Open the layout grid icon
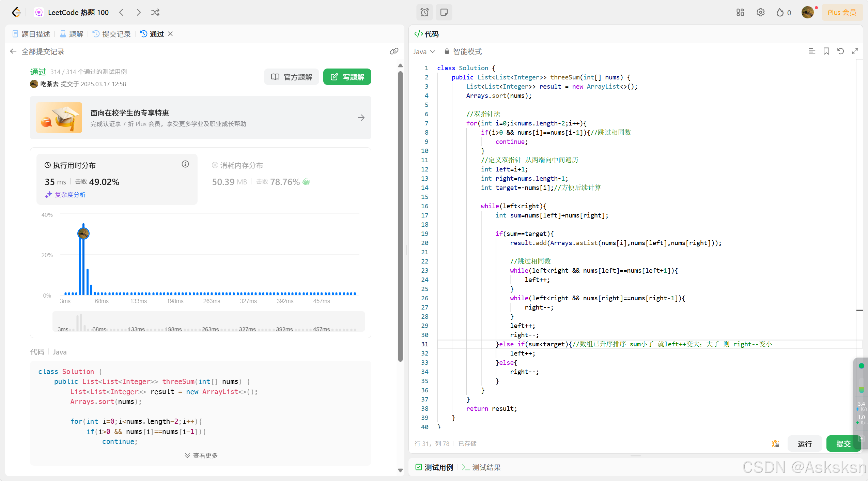Image resolution: width=868 pixels, height=481 pixels. click(740, 12)
